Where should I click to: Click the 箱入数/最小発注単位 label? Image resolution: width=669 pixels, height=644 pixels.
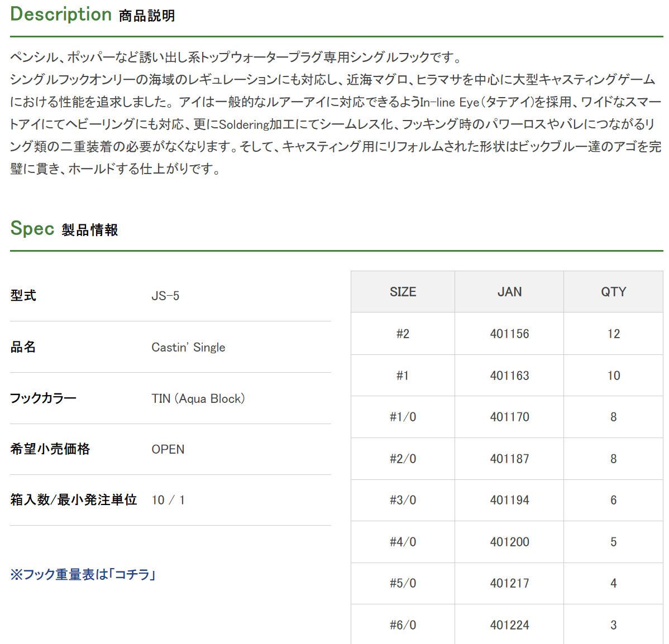tap(73, 499)
